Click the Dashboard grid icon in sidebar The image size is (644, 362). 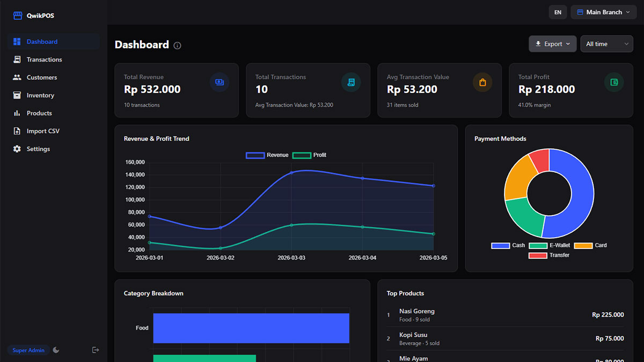17,41
